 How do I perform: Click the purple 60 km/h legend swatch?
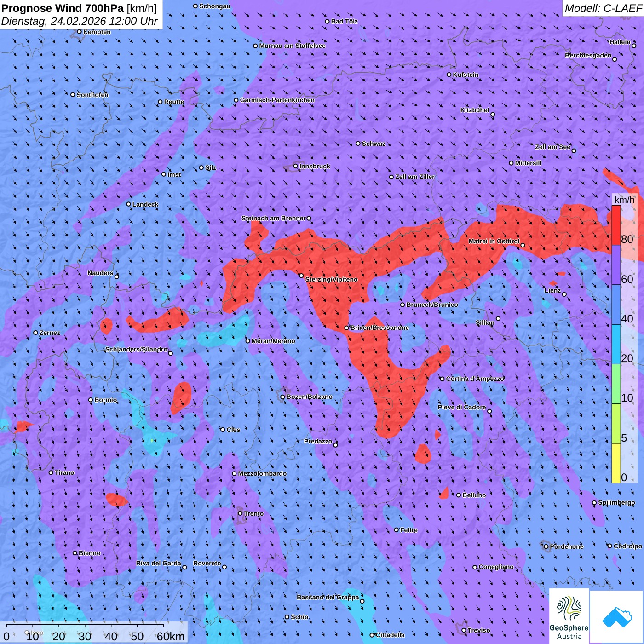click(x=616, y=265)
